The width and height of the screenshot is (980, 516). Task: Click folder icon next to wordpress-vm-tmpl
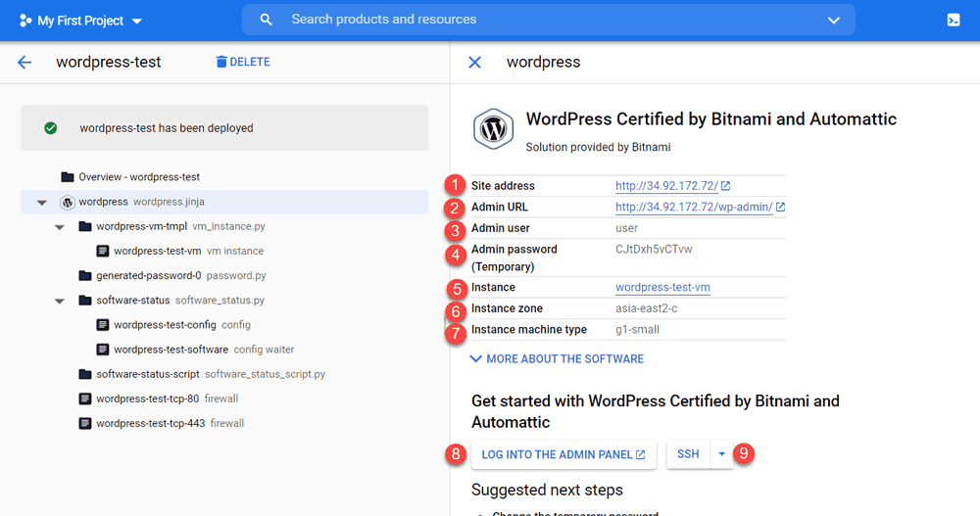click(x=85, y=226)
